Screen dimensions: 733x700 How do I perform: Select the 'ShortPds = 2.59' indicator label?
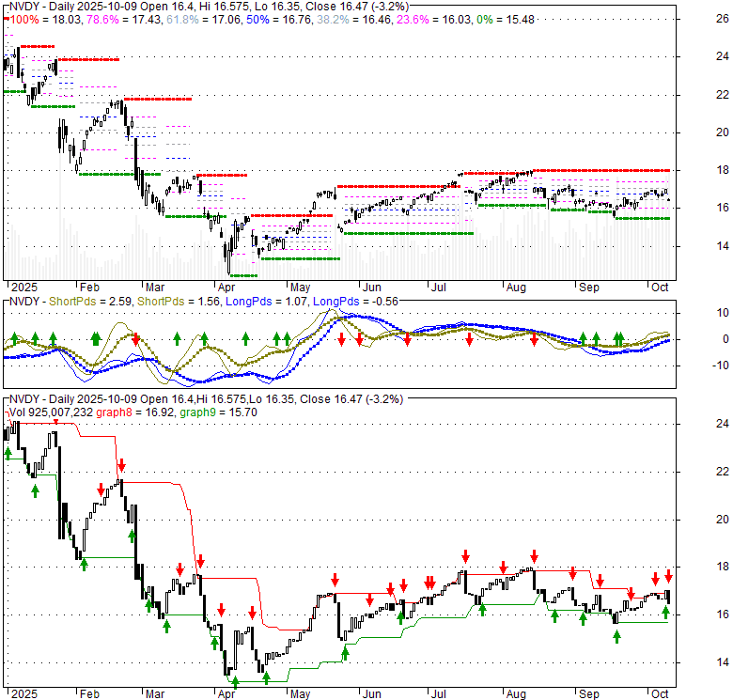[90, 302]
